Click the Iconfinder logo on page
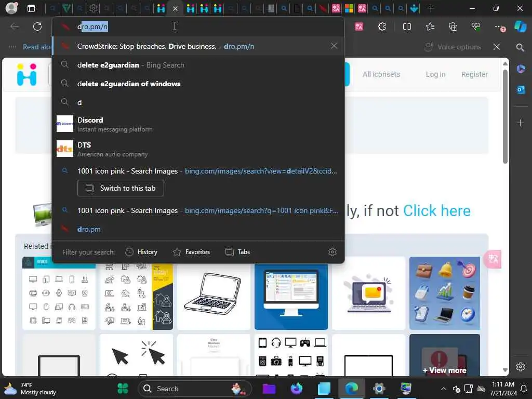The height and width of the screenshot is (399, 532). (x=27, y=74)
